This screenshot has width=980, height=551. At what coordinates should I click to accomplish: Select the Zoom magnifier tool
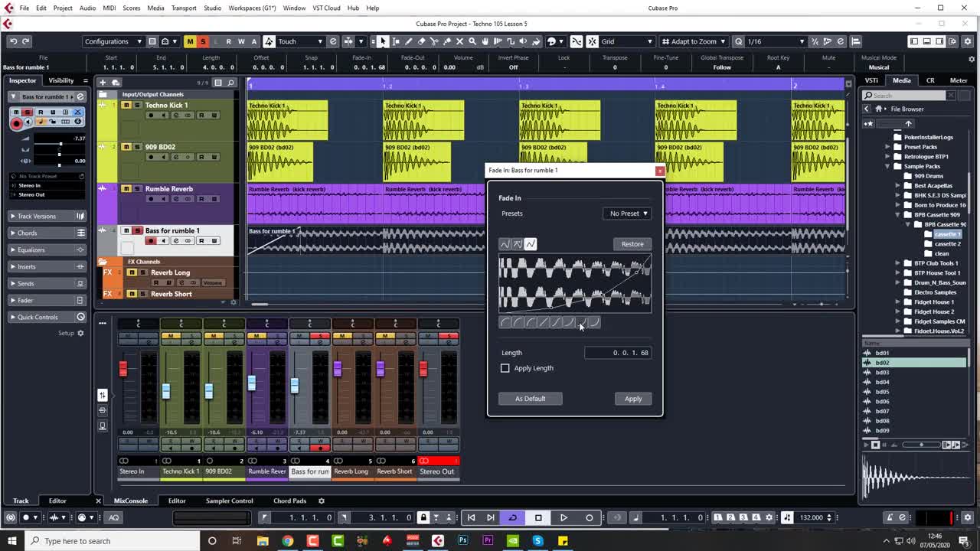pos(472,41)
